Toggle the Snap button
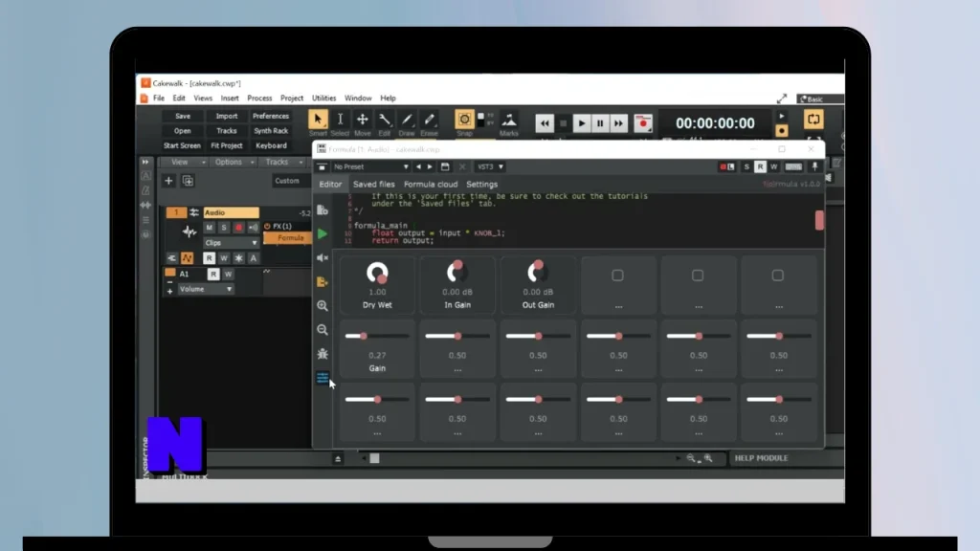The image size is (980, 551). pos(464,120)
